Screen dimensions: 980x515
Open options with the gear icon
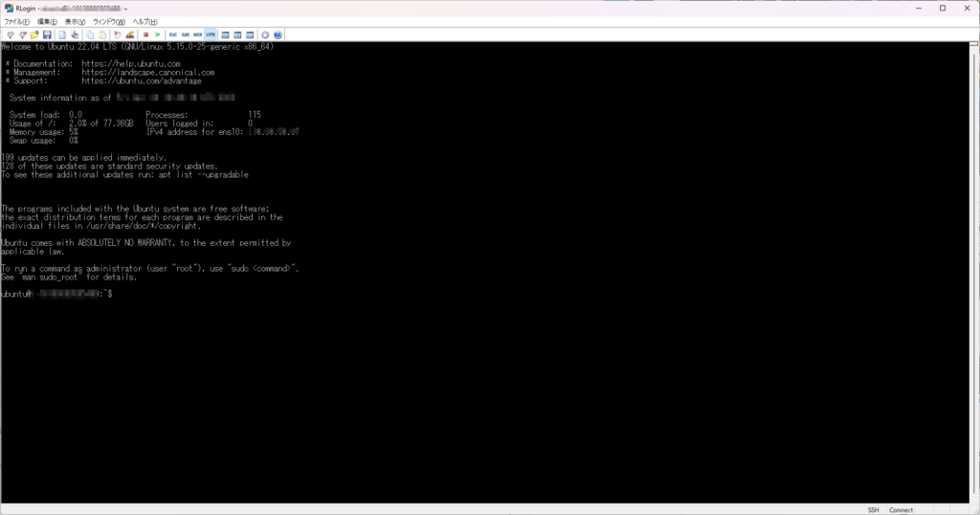point(265,35)
